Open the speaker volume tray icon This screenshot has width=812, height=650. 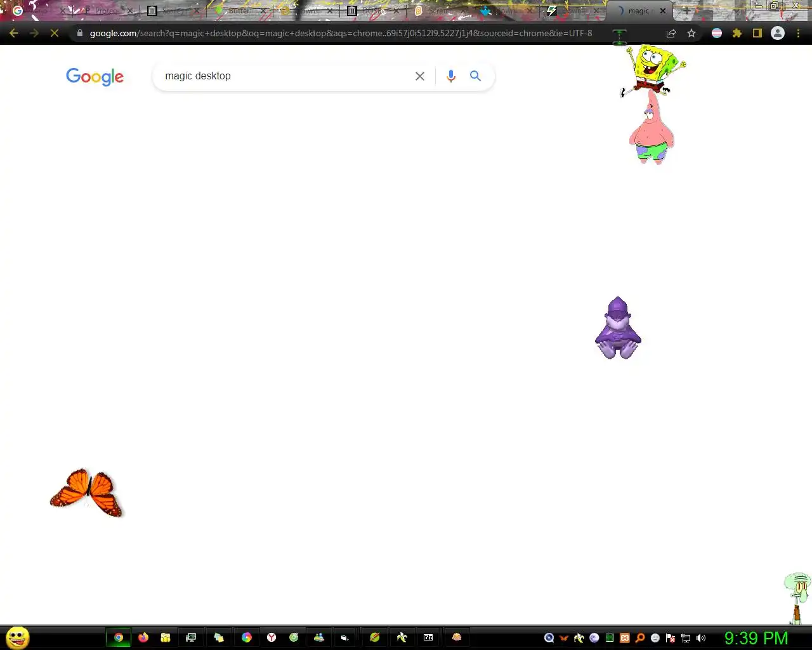click(x=701, y=638)
